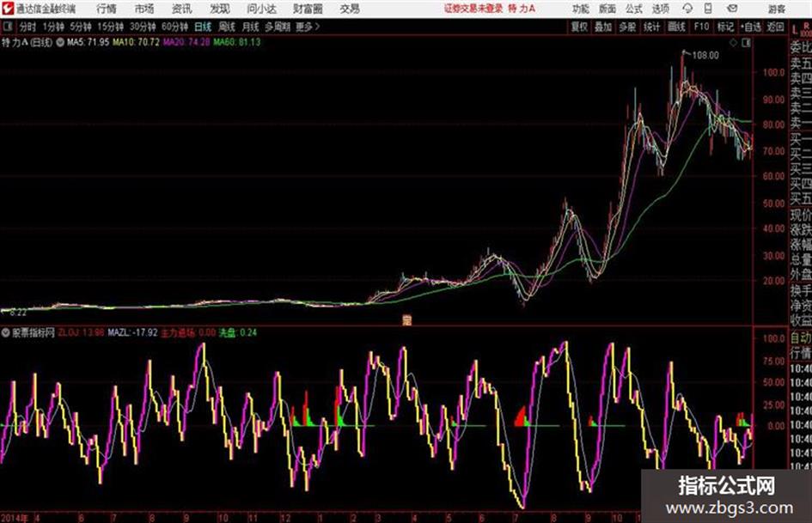The width and height of the screenshot is (812, 523).
Task: Switch to 5分钟 period tab
Action: tap(80, 27)
